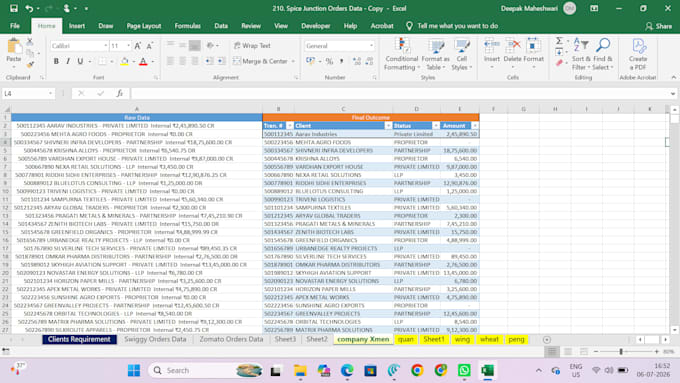Switch to the Formulas tab

(187, 26)
